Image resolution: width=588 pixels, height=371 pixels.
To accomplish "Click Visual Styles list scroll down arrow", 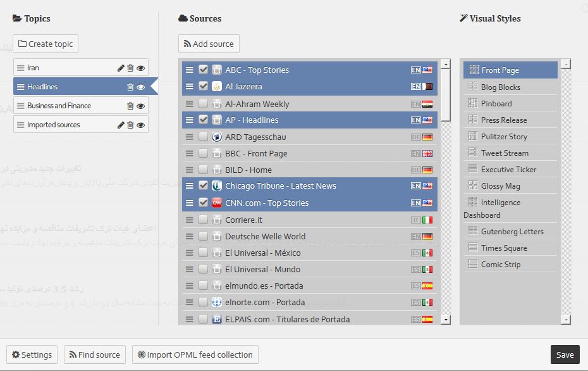I will (x=566, y=320).
